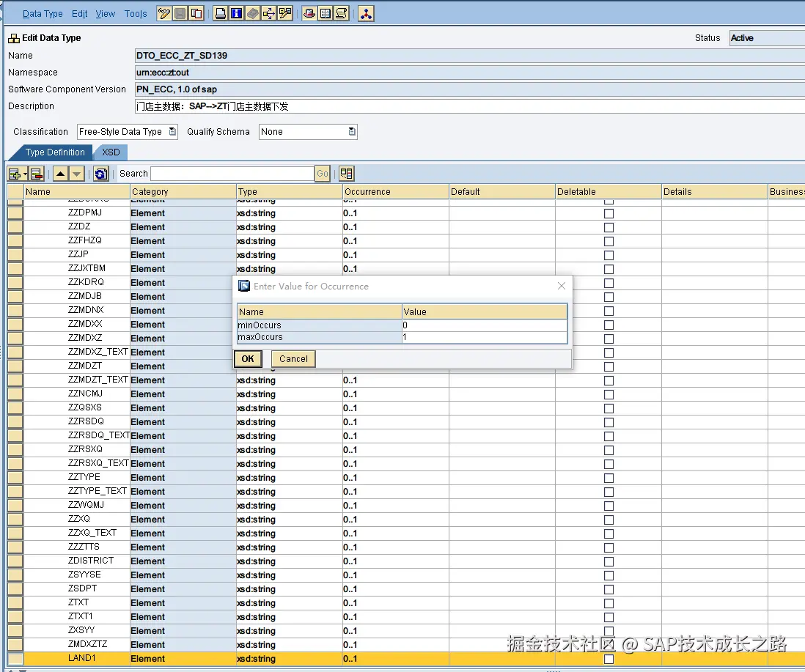
Task: Select the ZZMDNX name cell
Action: pyautogui.click(x=77, y=310)
